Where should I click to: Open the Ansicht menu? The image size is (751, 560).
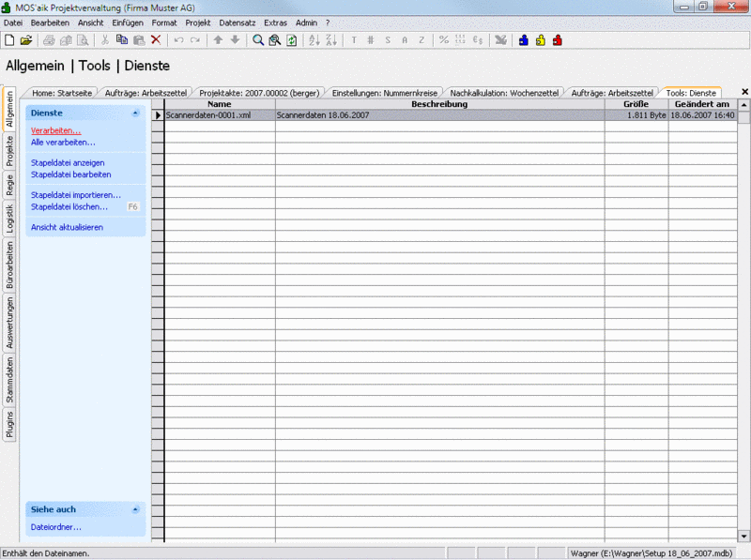[90, 23]
